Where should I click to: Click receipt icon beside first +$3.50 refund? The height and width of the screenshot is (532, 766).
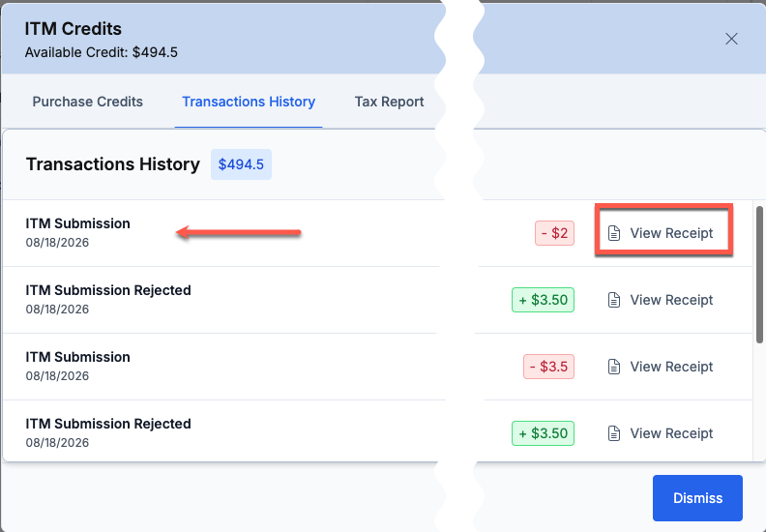[613, 300]
